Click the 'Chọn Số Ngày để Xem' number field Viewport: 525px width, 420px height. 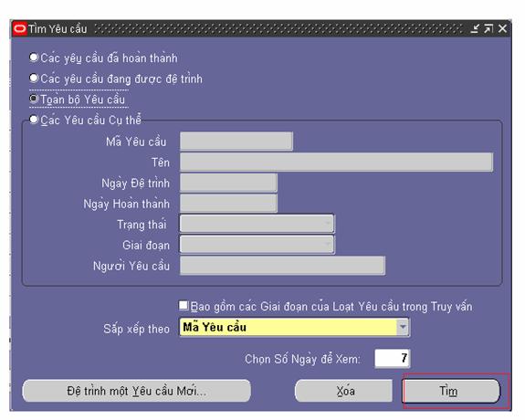[393, 359]
